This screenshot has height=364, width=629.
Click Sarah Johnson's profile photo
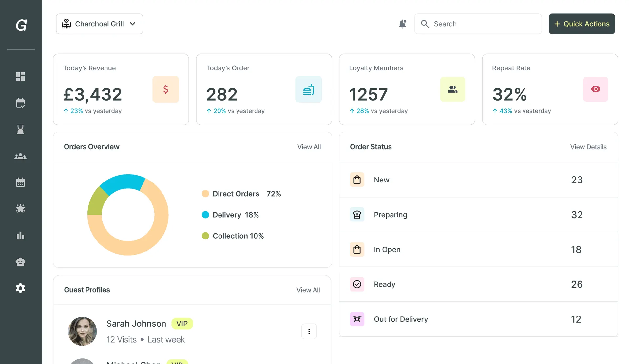click(82, 331)
